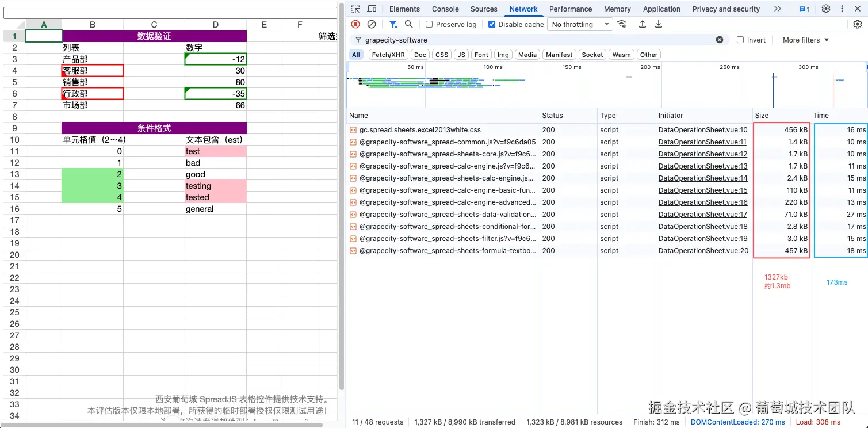Open the network search magnifier

pyautogui.click(x=409, y=24)
